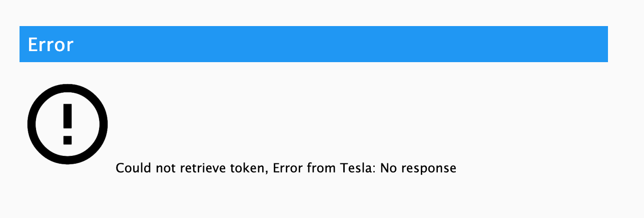
Task: Click the exclamation warning icon
Action: tap(68, 124)
